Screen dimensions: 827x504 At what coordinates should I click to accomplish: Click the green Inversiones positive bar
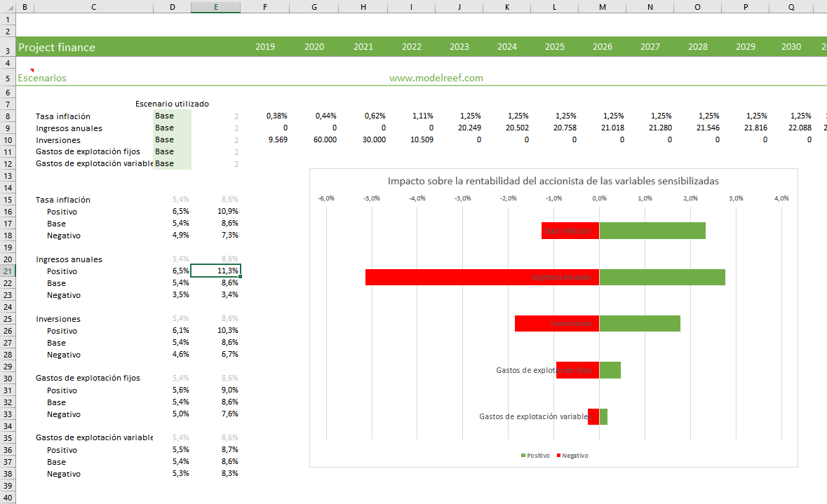639,323
